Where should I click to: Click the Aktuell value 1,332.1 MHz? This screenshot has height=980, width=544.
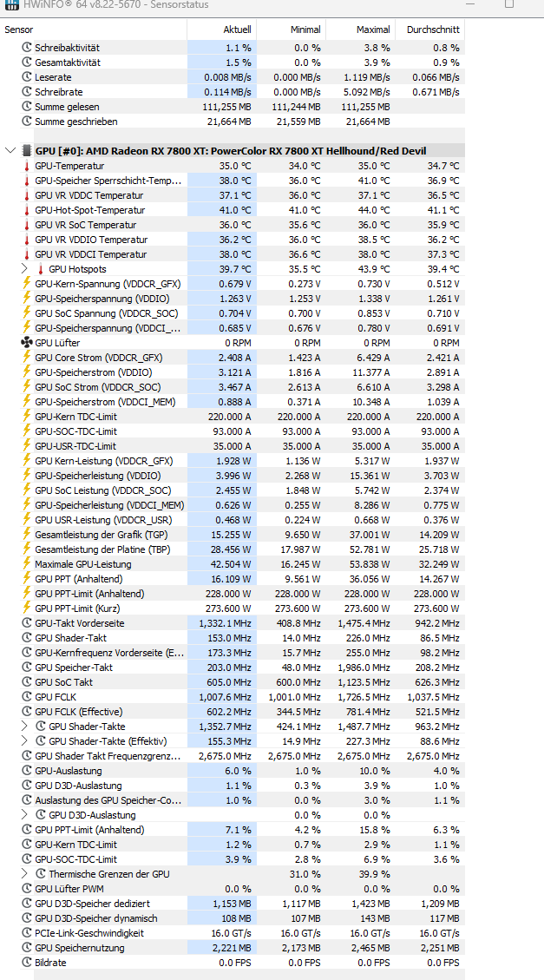[225, 623]
